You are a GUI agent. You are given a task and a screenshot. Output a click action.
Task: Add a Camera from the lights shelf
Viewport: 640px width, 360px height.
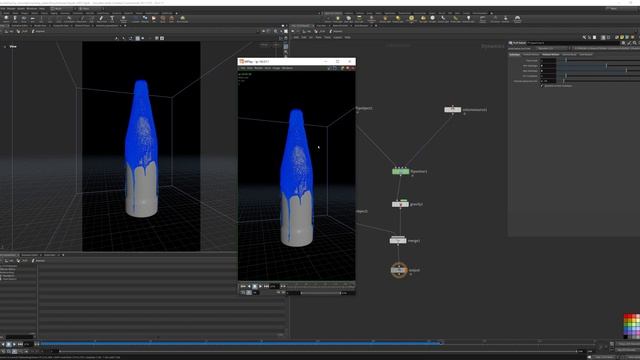pos(328,18)
